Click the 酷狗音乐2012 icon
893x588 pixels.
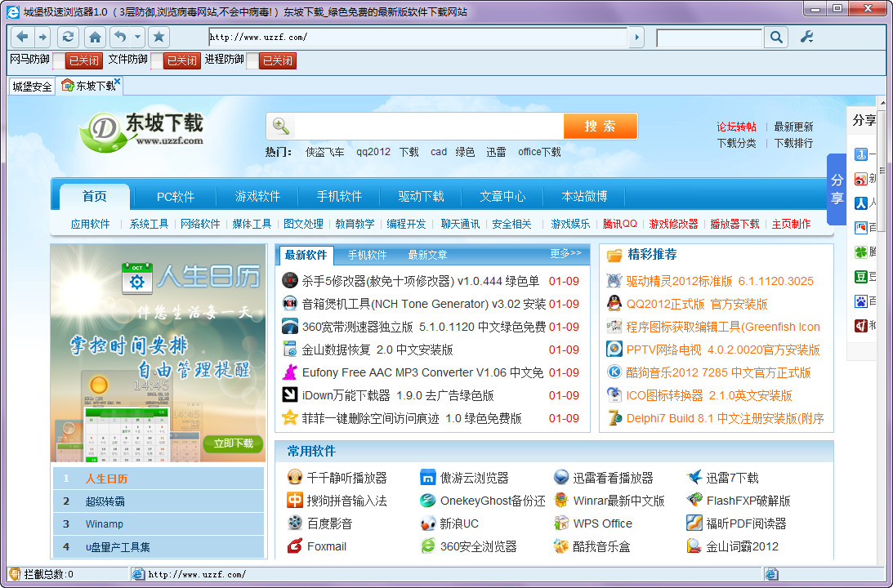[614, 372]
